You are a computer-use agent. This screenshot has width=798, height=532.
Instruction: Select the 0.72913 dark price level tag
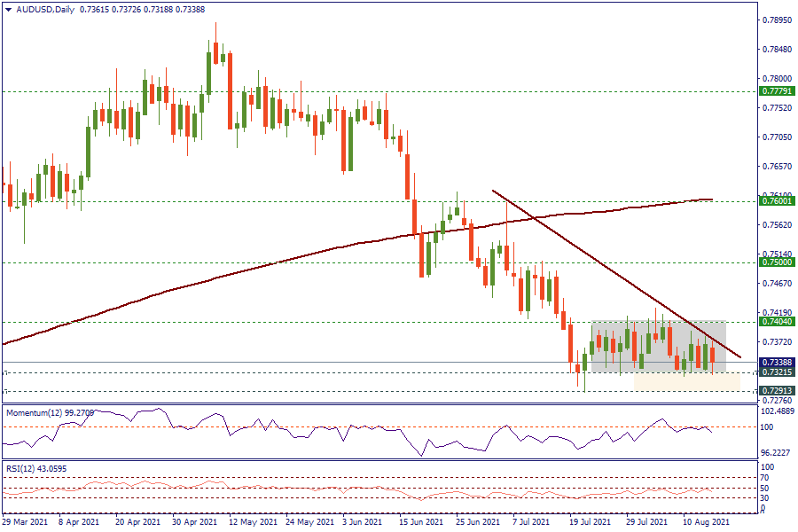777,391
